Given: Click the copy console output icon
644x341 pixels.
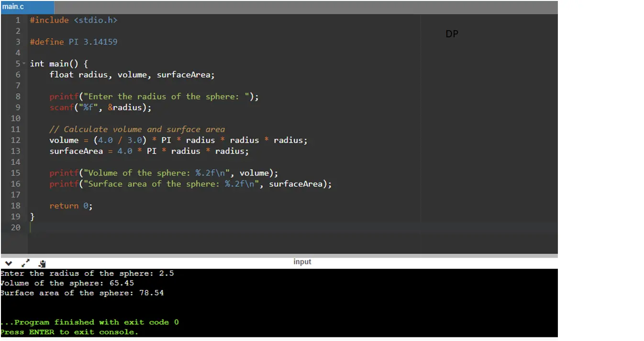Looking at the screenshot, I should 42,263.
